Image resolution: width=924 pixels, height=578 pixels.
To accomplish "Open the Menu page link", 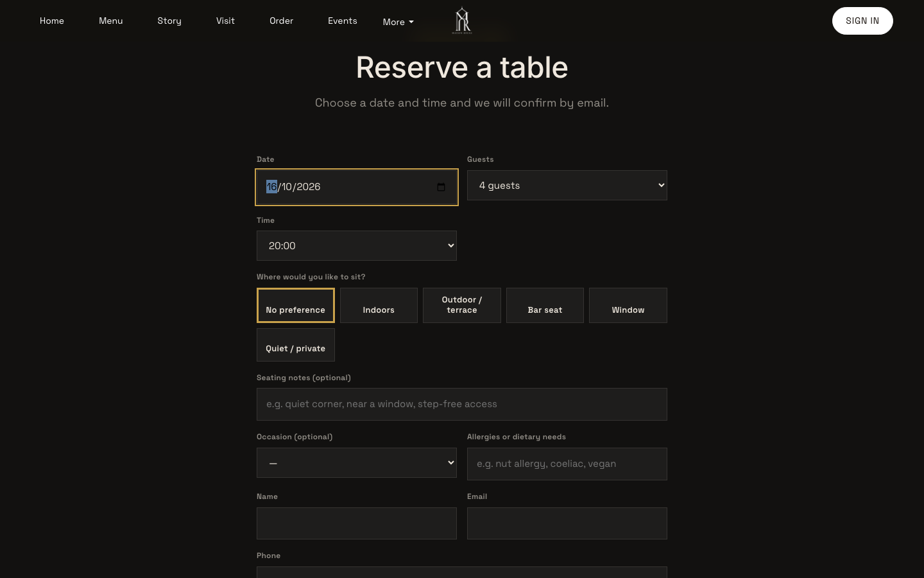I will tap(111, 21).
